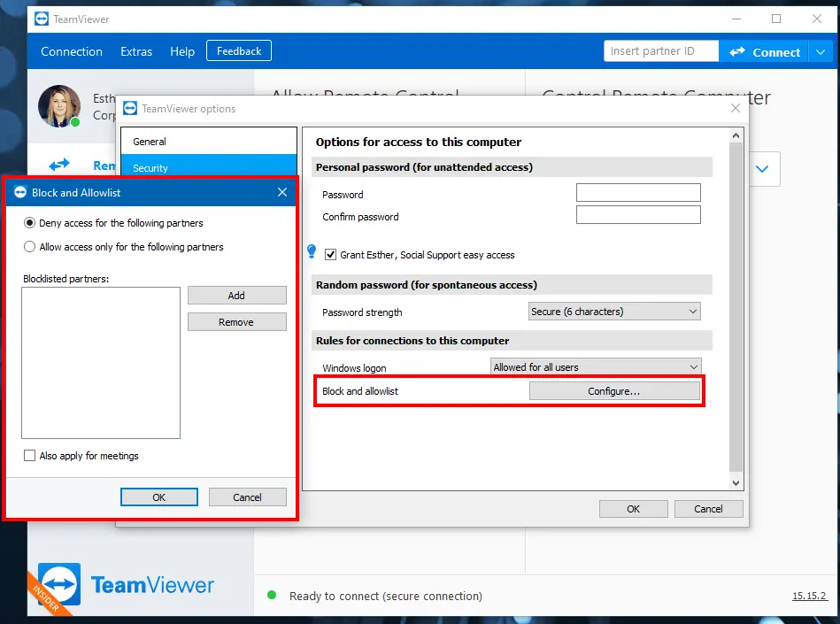Image resolution: width=840 pixels, height=624 pixels.
Task: Click the TeamViewer options dialog logo icon
Action: coord(130,108)
